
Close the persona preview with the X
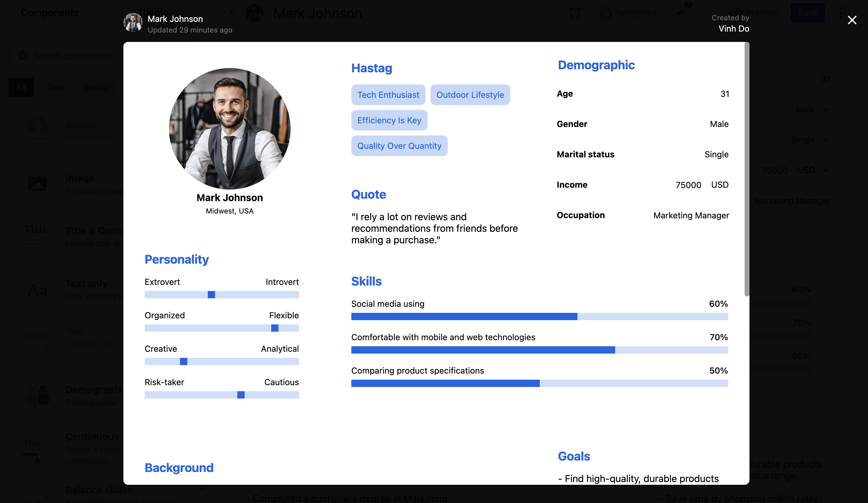click(852, 20)
